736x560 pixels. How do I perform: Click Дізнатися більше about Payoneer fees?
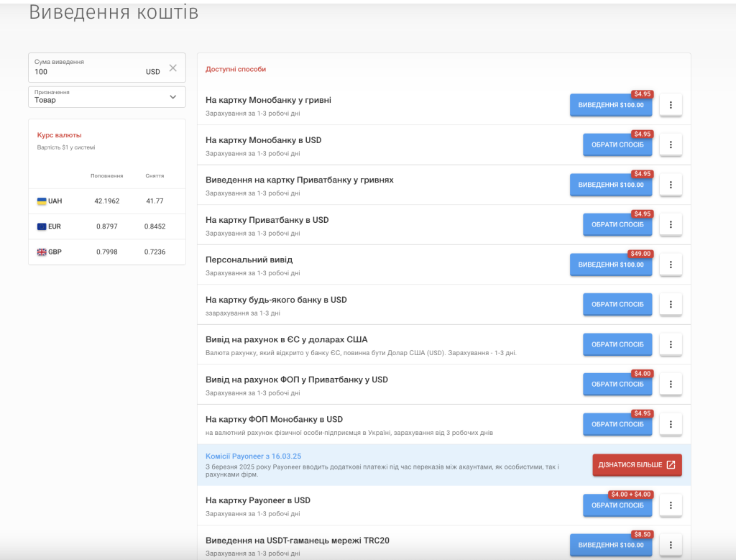(636, 465)
